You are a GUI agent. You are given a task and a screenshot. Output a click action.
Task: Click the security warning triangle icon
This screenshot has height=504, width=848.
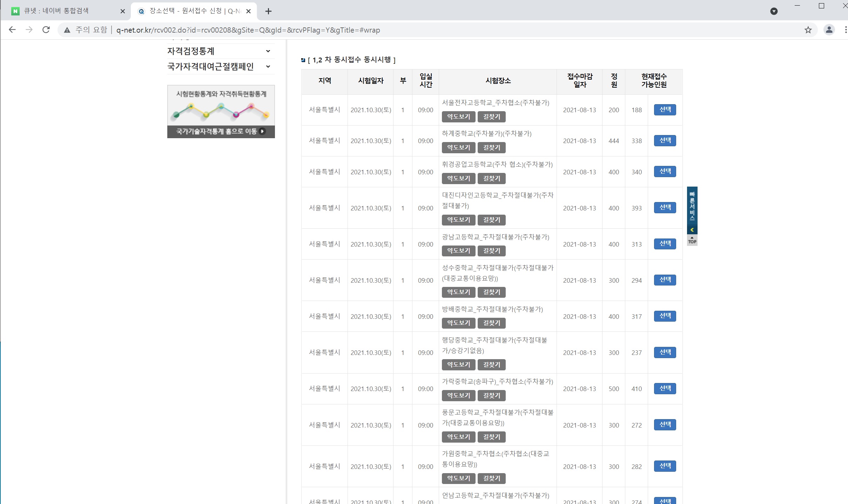pyautogui.click(x=67, y=30)
